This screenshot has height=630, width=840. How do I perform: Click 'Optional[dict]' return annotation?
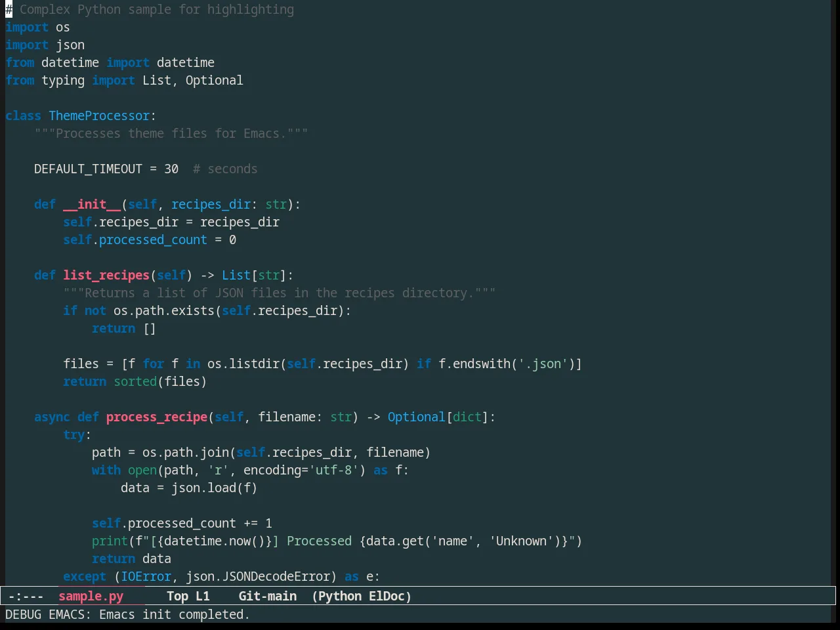438,417
